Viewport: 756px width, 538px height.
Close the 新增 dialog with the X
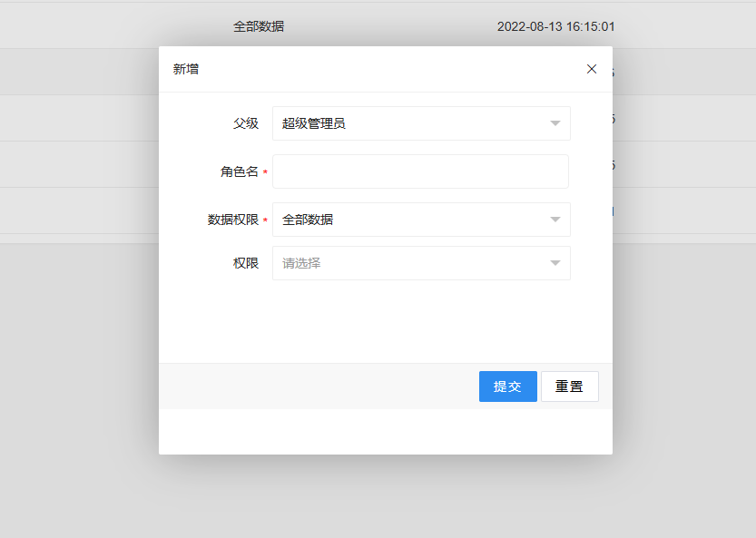592,69
